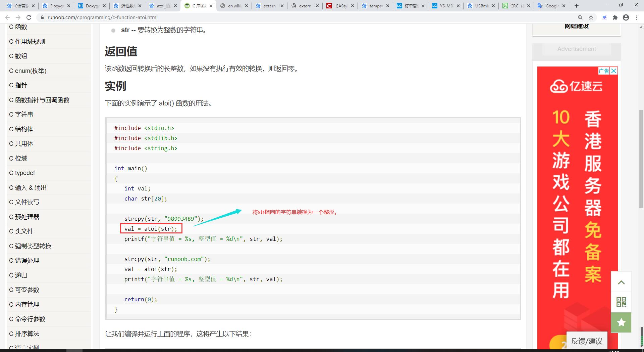Click the scroll-to-top arrow button
Image resolution: width=644 pixels, height=352 pixels.
pos(621,282)
